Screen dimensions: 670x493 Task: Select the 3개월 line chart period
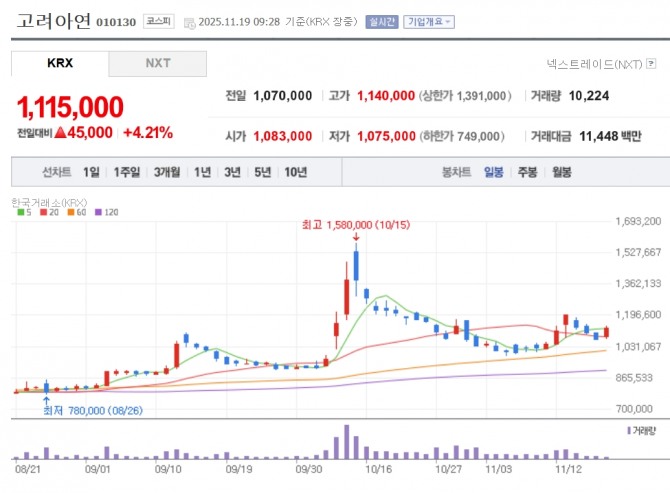pyautogui.click(x=167, y=172)
